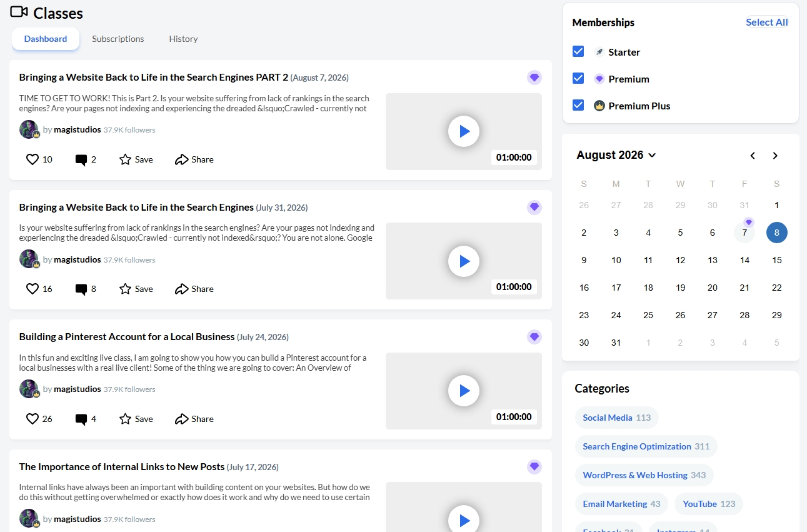Select August 1 in the calendar
807x532 pixels.
pos(777,205)
